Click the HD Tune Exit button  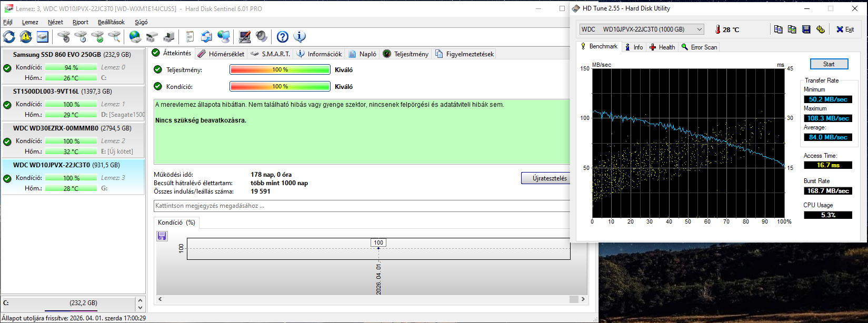[x=845, y=29]
